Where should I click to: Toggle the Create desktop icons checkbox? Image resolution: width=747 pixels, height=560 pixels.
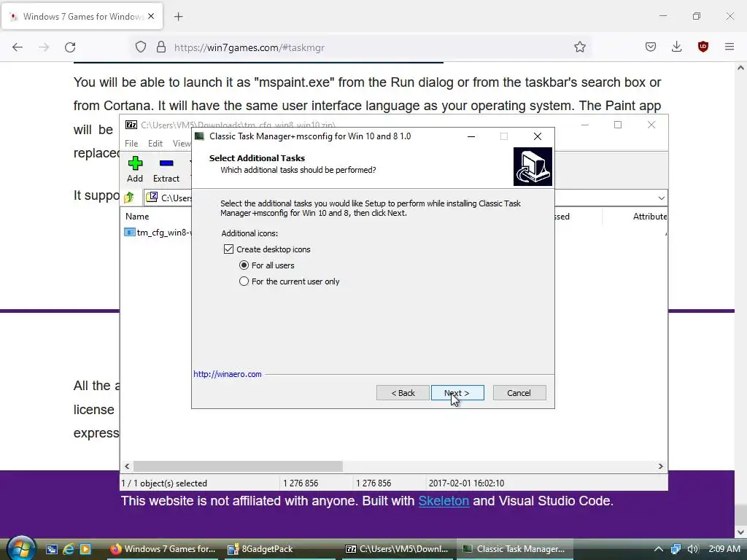[x=228, y=249]
